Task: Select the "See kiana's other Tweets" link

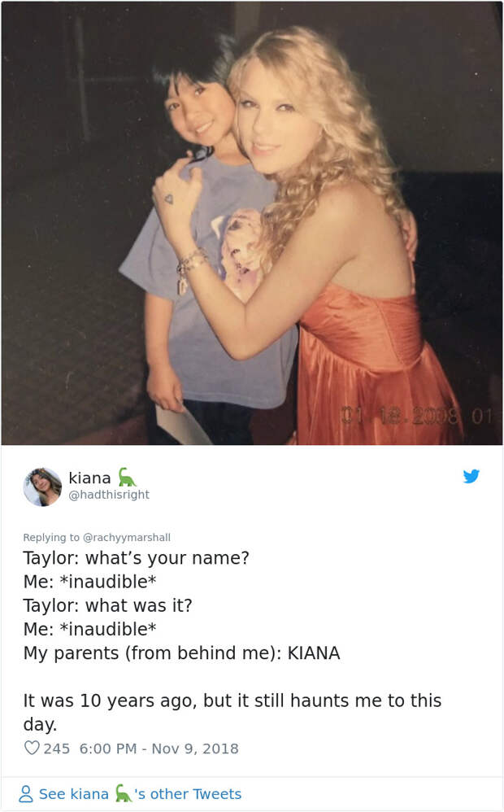Action: [130, 793]
